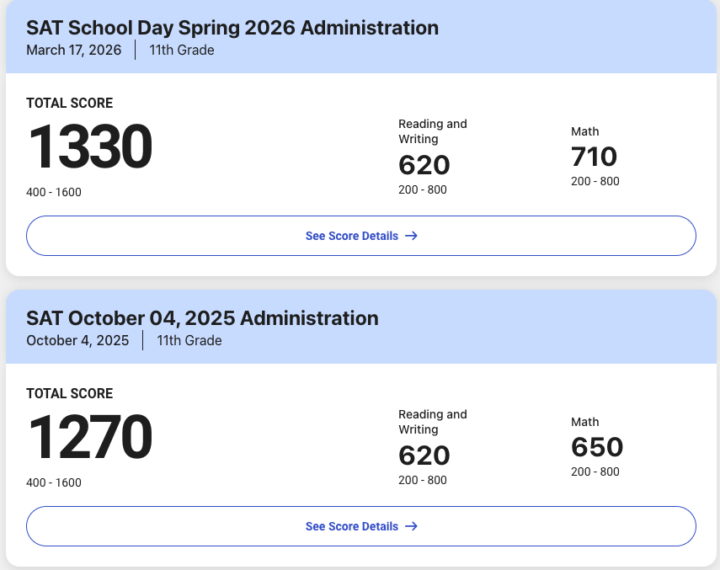Click the March 17, 2026 date
The height and width of the screenshot is (570, 720).
click(x=74, y=50)
